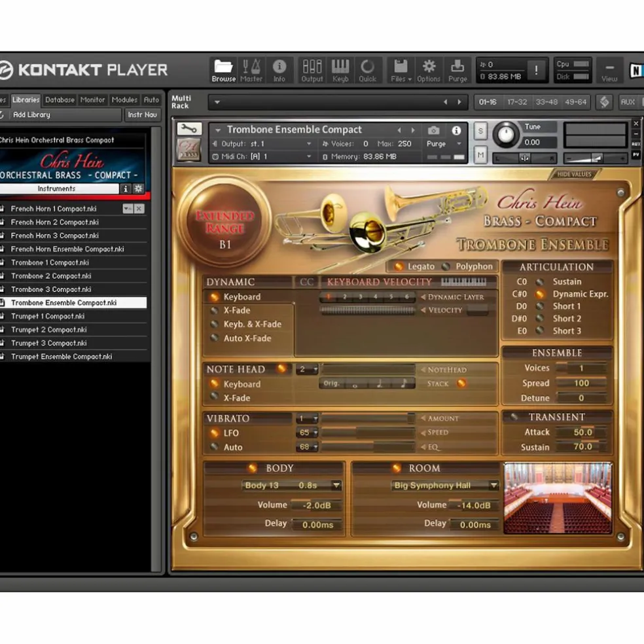Image resolution: width=644 pixels, height=644 pixels.
Task: Click the instrument volume slider
Action: [594, 158]
